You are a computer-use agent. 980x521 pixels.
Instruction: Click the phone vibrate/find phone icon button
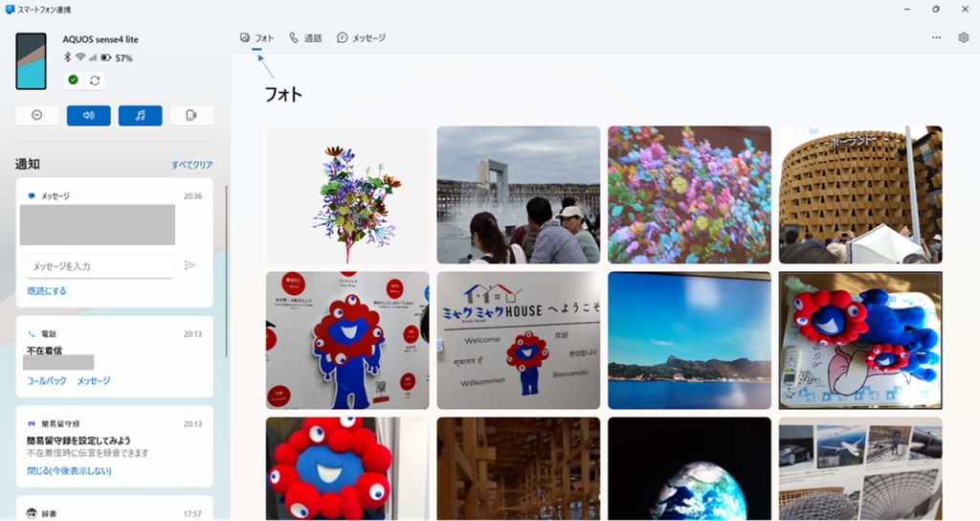point(191,115)
